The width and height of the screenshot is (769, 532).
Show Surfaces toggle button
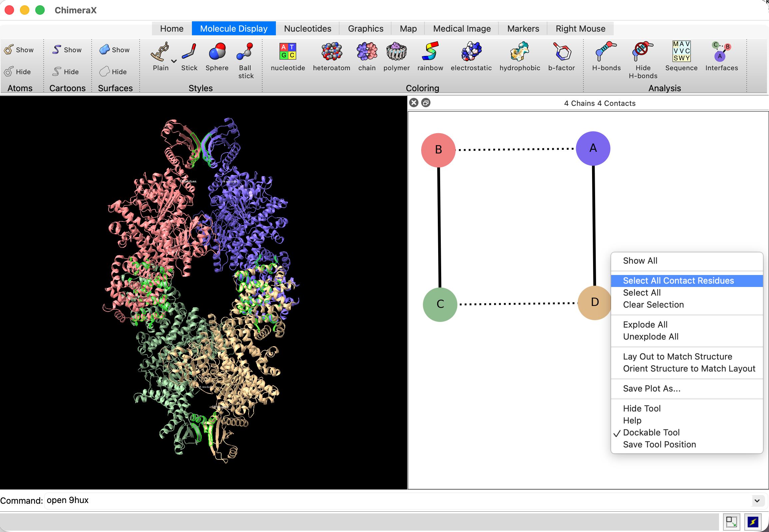pos(114,50)
